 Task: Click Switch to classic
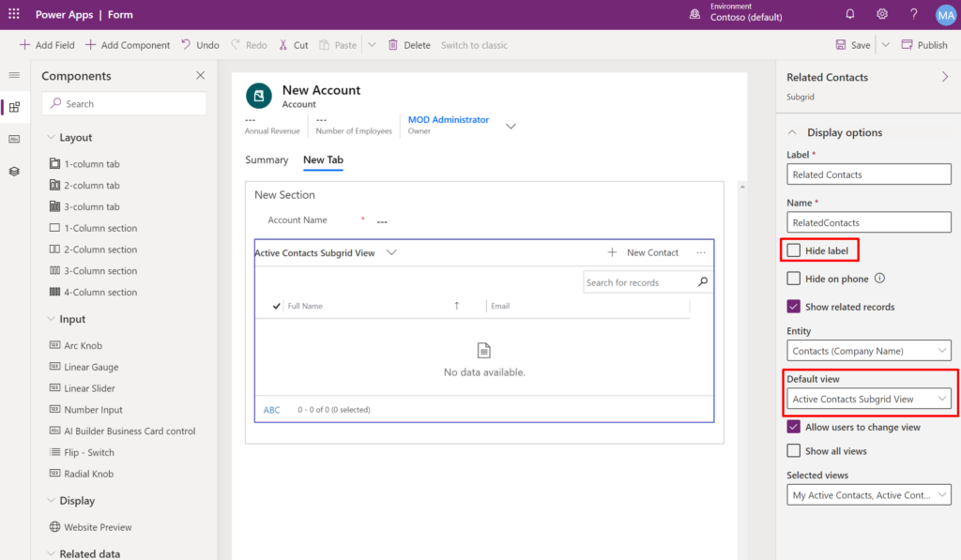[x=474, y=45]
